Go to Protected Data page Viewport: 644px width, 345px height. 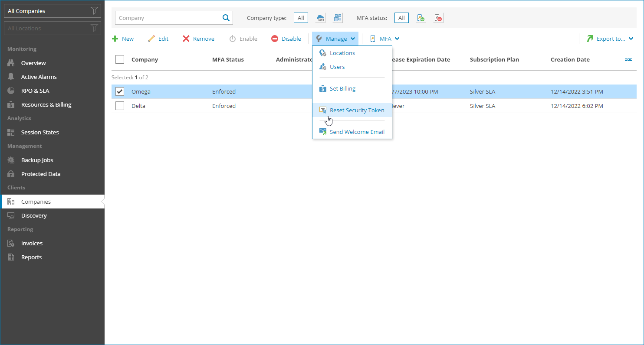[52, 174]
